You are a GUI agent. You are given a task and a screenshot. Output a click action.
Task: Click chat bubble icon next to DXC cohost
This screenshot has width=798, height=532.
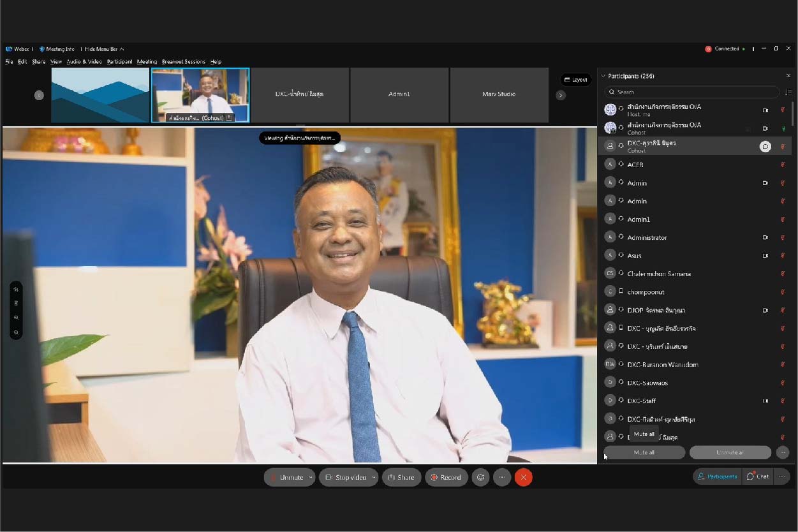point(765,147)
